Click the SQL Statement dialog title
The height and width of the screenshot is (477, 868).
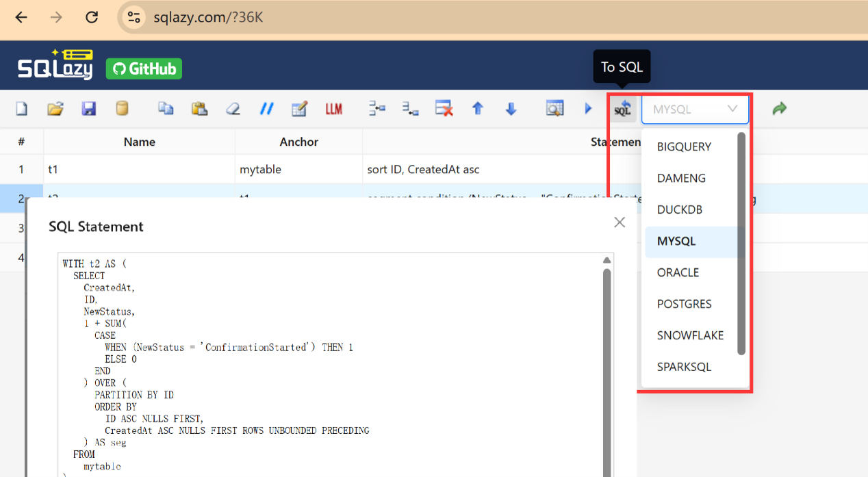click(97, 227)
